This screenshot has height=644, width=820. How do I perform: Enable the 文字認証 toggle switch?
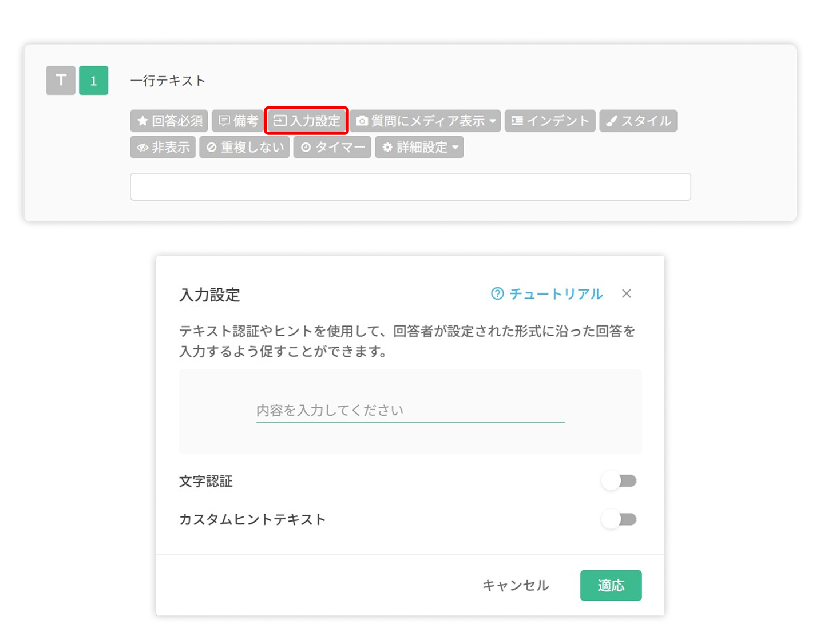click(x=619, y=481)
